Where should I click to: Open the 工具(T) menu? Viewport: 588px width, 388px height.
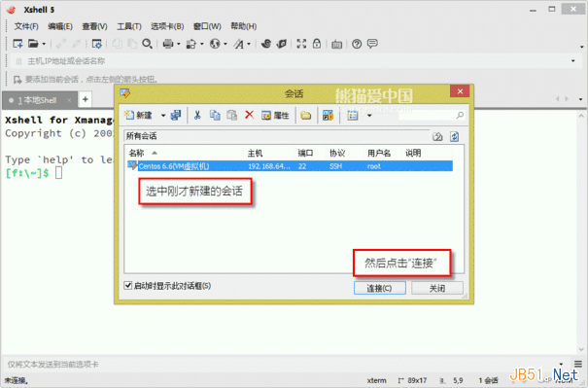tap(129, 26)
